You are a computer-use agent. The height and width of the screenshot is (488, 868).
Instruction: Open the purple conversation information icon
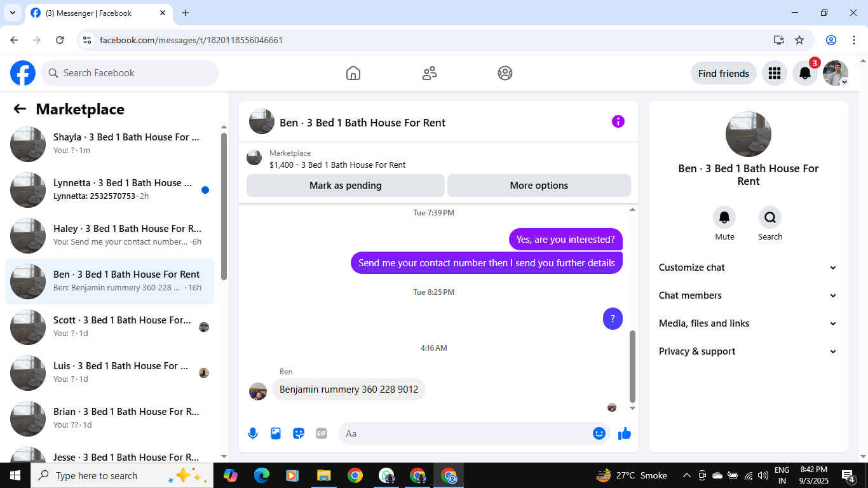coord(618,121)
